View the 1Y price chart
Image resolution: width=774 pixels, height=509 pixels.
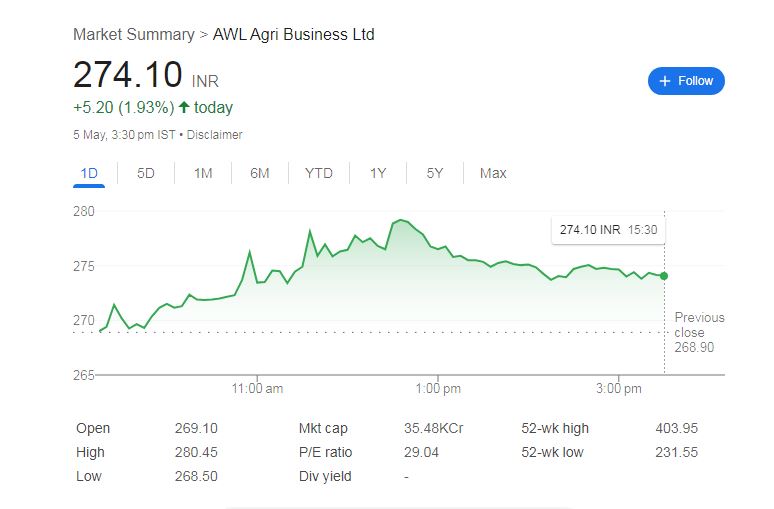click(x=377, y=173)
